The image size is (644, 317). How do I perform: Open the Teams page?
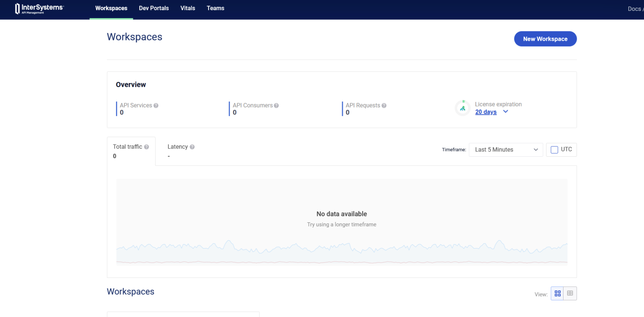coord(215,8)
